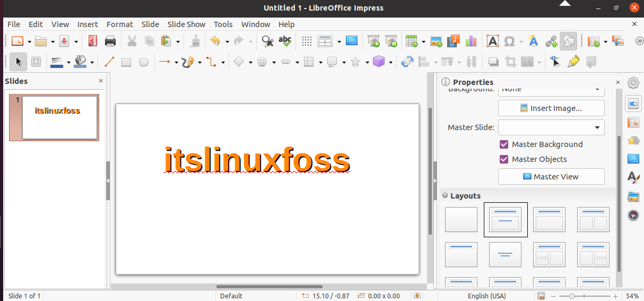Run the Spelling check abc icon
The width and height of the screenshot is (644, 301).
tap(285, 41)
